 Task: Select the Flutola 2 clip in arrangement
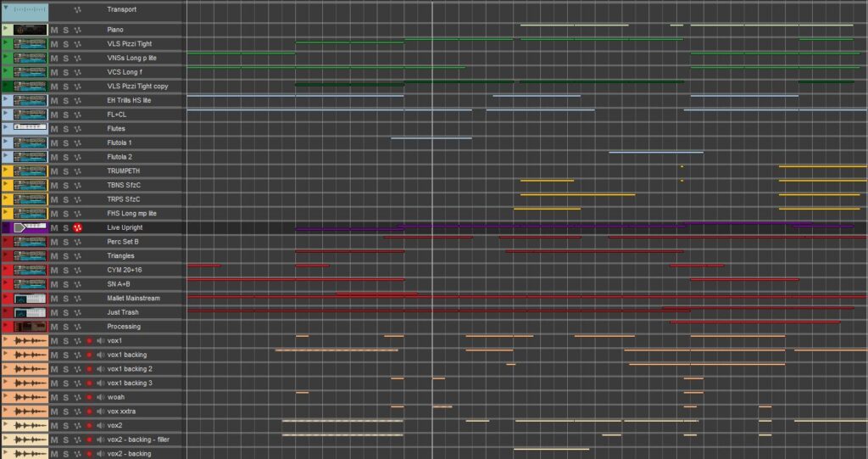coord(656,152)
